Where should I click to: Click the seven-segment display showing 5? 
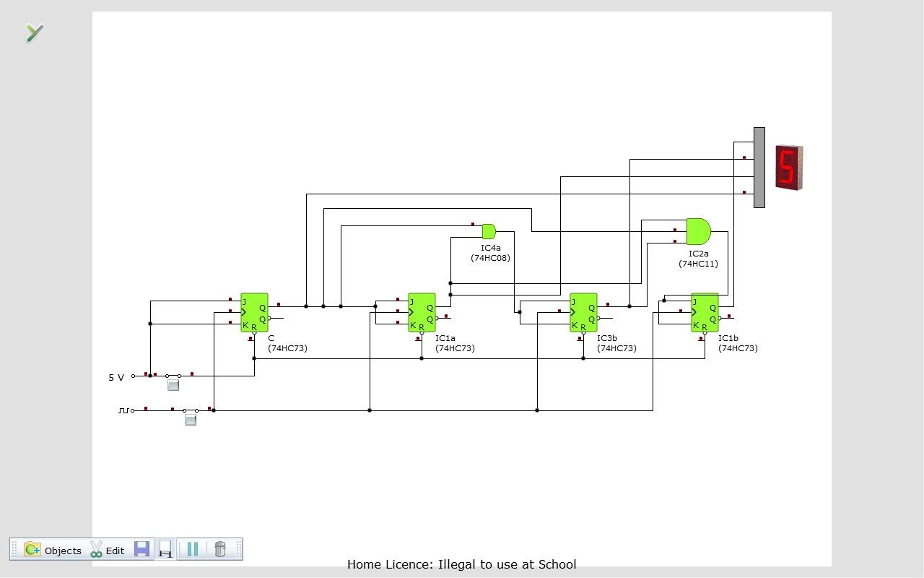(789, 168)
